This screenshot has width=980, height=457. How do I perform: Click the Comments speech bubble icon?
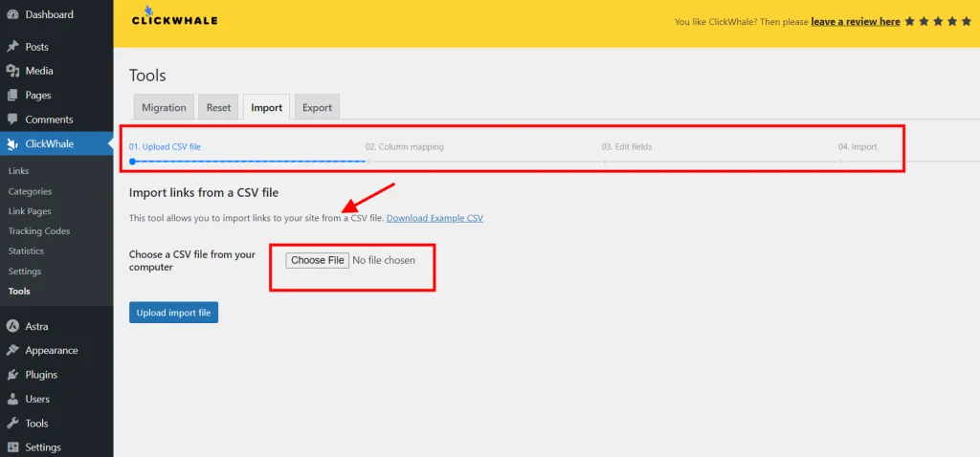[x=12, y=120]
